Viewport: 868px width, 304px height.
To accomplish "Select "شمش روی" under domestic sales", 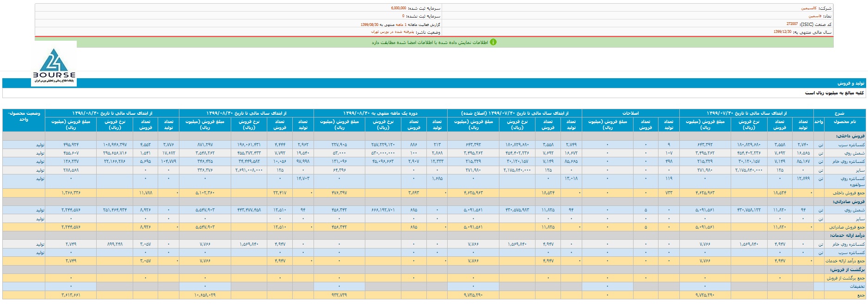I will coord(855,153).
